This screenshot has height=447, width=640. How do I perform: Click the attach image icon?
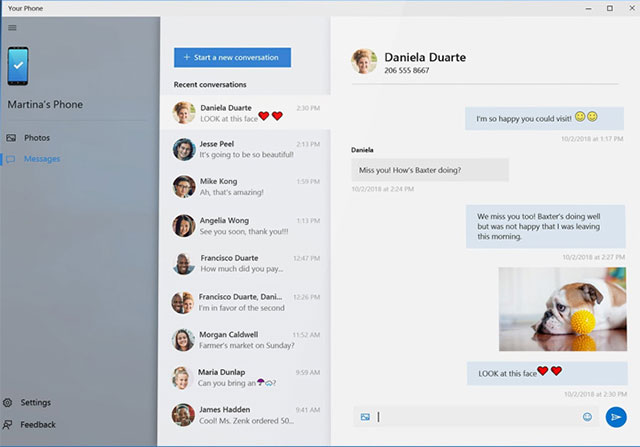coord(366,416)
